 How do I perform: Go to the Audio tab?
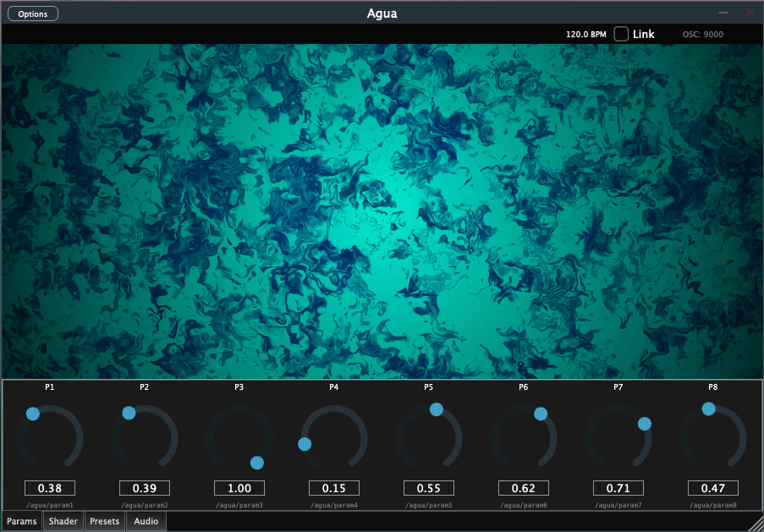[x=146, y=521]
